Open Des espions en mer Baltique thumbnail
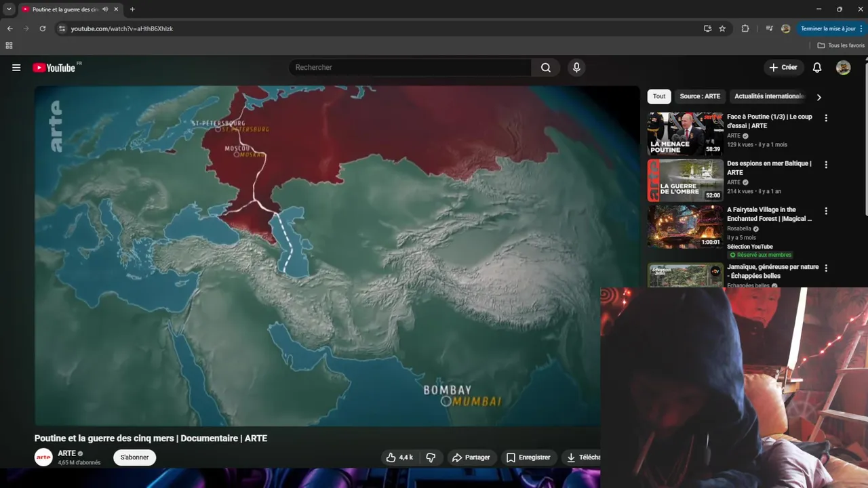This screenshot has height=488, width=868. 686,180
